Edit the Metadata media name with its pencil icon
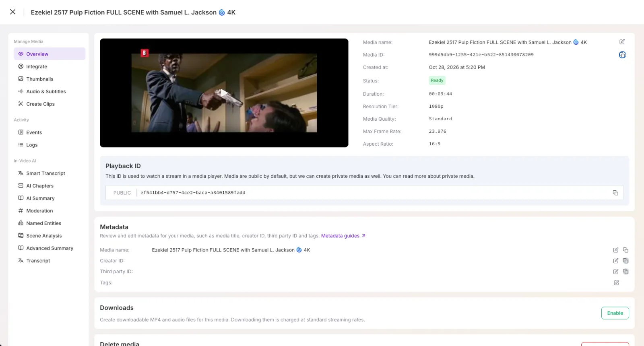Screen dimensions: 644x346 616,250
